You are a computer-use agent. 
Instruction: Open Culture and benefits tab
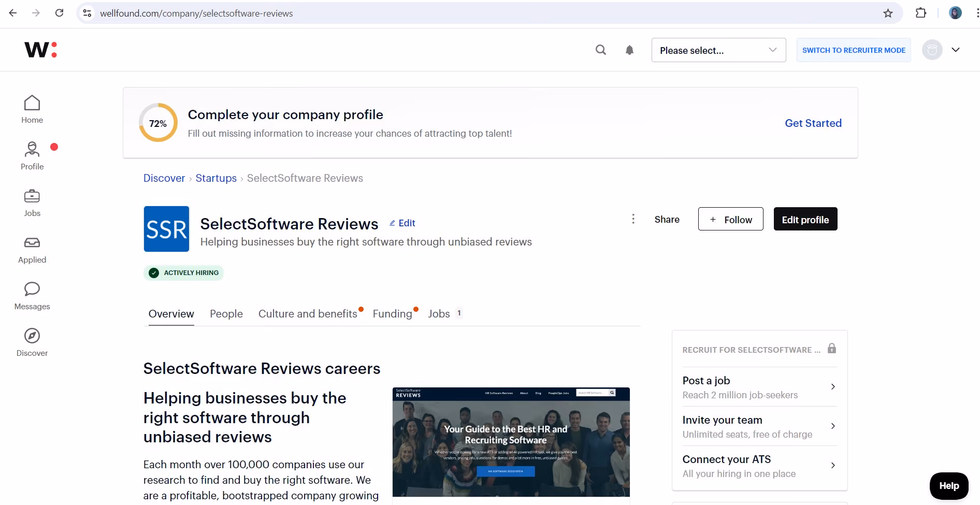[x=308, y=314]
